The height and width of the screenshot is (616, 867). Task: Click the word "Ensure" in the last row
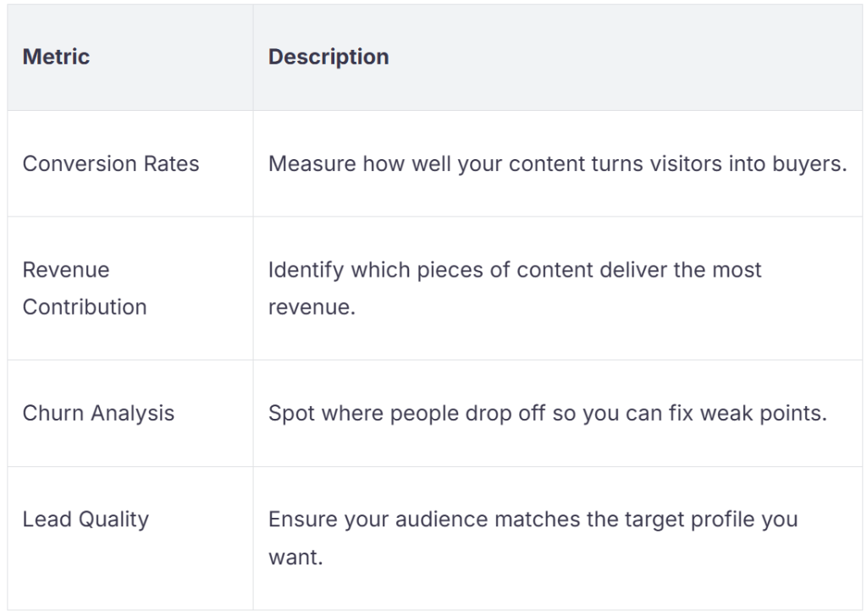[x=298, y=520]
